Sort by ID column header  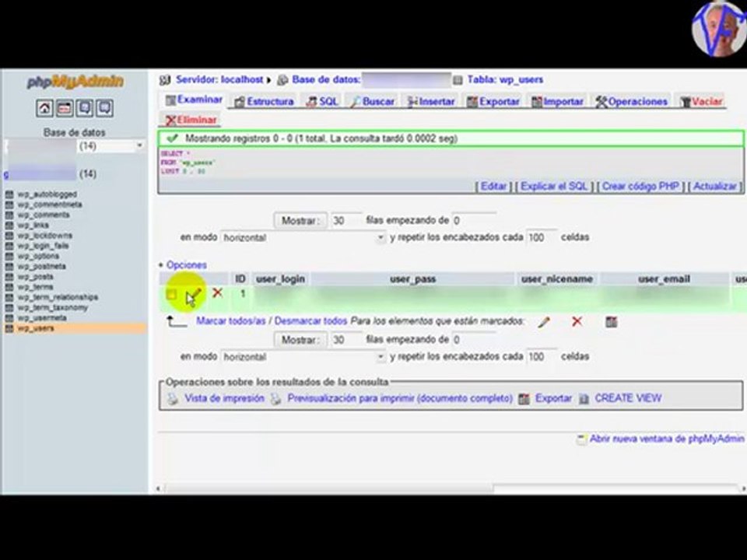coord(240,279)
